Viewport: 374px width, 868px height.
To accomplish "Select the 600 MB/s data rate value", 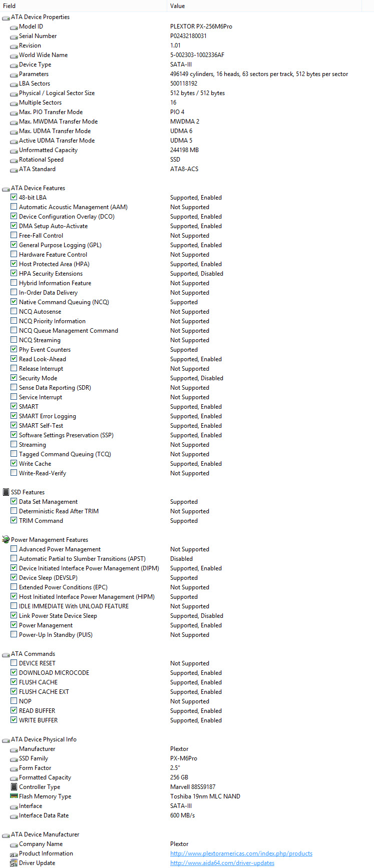I will (183, 815).
